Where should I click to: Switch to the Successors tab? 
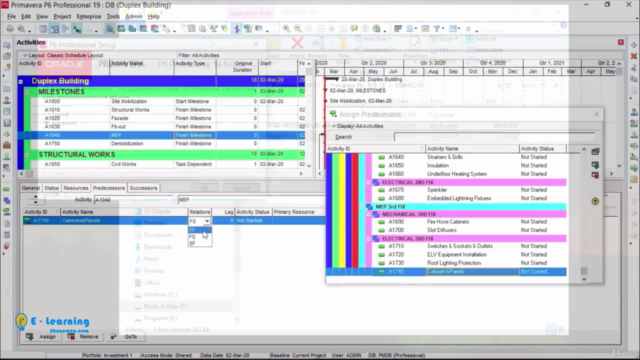pyautogui.click(x=143, y=188)
